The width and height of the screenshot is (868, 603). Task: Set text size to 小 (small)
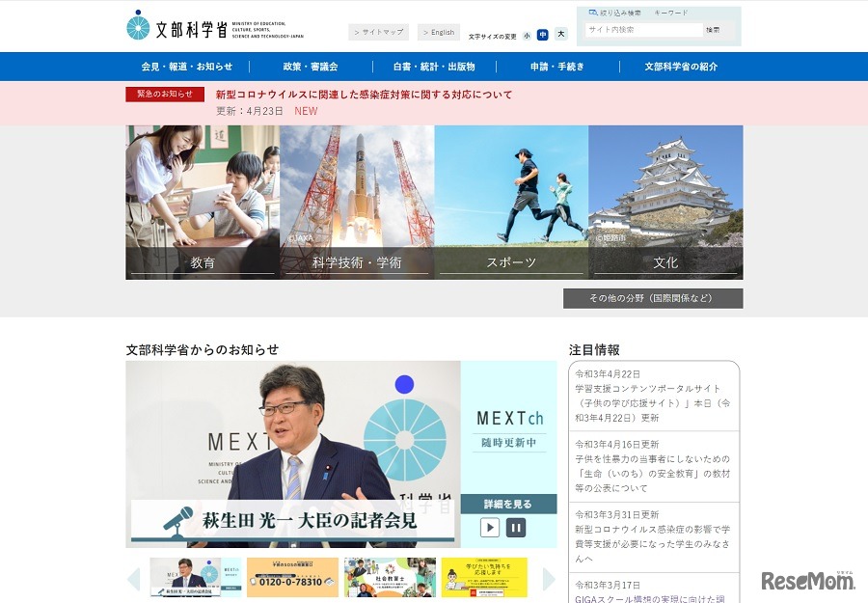(x=528, y=34)
